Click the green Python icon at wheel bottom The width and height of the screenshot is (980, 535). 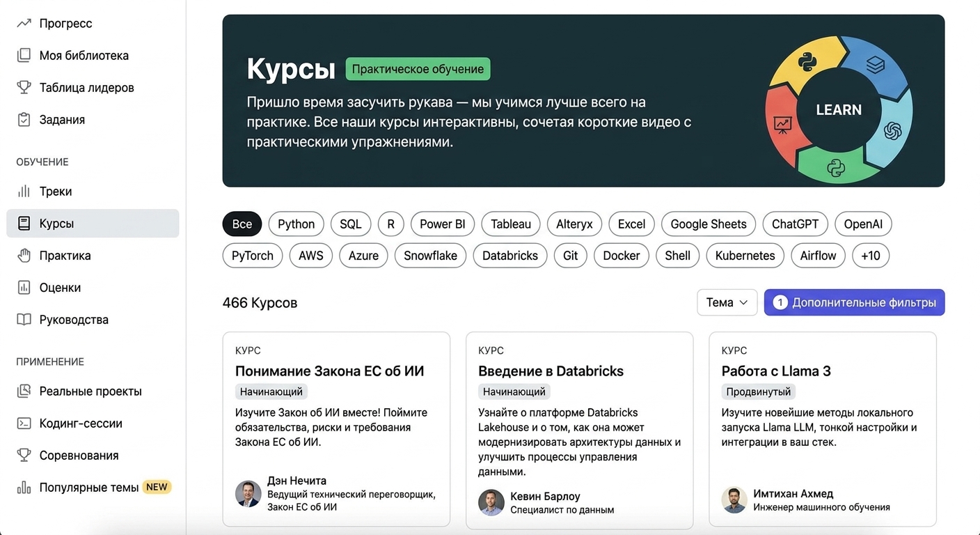click(x=835, y=167)
